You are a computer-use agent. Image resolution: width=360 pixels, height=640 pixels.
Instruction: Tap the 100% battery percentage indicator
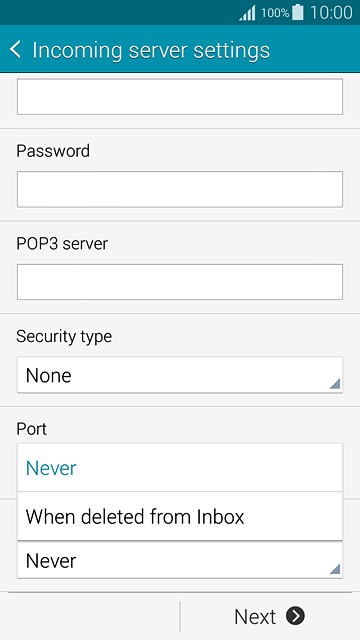tap(275, 13)
